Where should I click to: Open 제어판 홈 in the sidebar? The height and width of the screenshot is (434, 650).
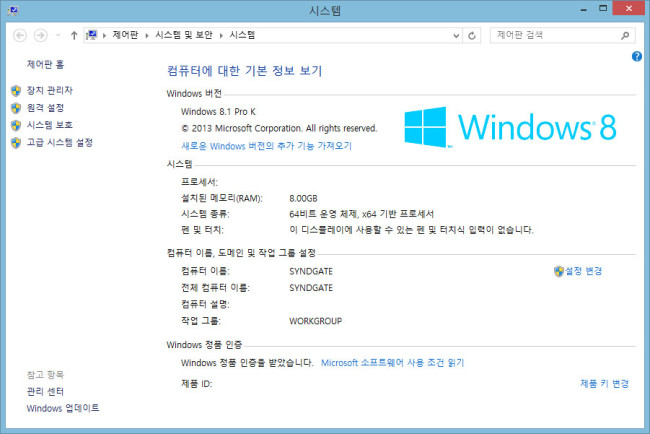pyautogui.click(x=45, y=64)
